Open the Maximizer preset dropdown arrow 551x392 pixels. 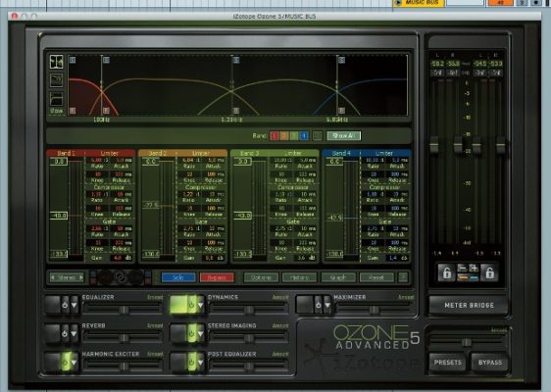click(327, 305)
